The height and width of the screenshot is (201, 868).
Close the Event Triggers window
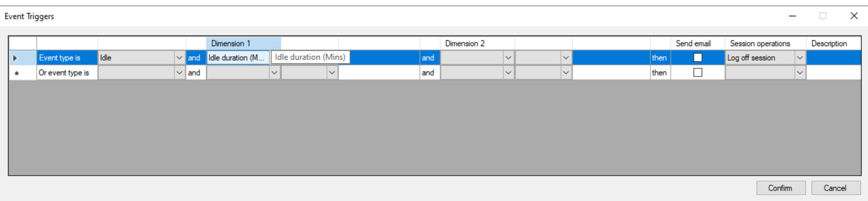pos(854,16)
